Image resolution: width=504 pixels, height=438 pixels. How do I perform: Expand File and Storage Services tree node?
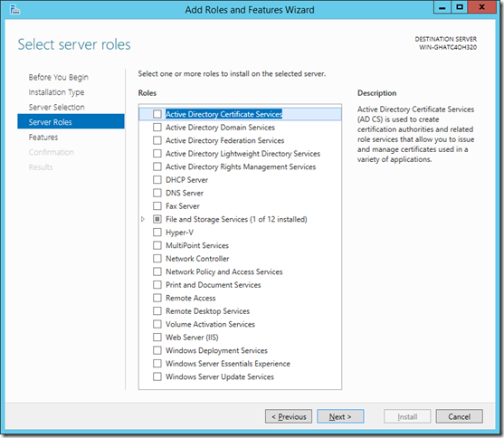(143, 219)
